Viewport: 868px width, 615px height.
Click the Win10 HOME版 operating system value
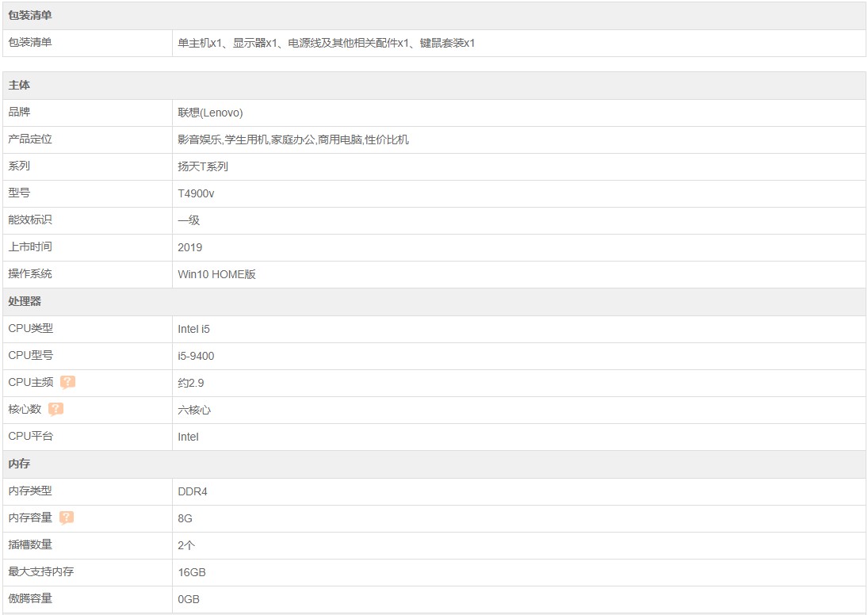click(x=216, y=274)
